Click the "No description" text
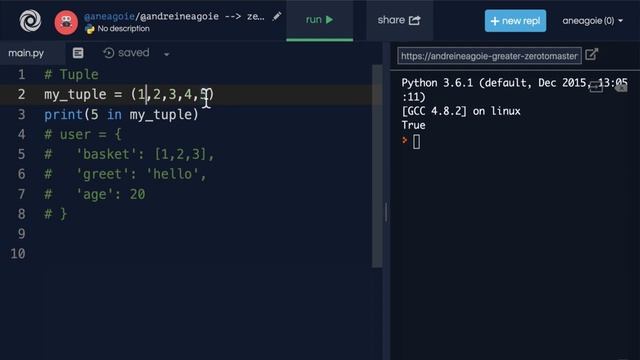640x360 pixels. click(123, 29)
